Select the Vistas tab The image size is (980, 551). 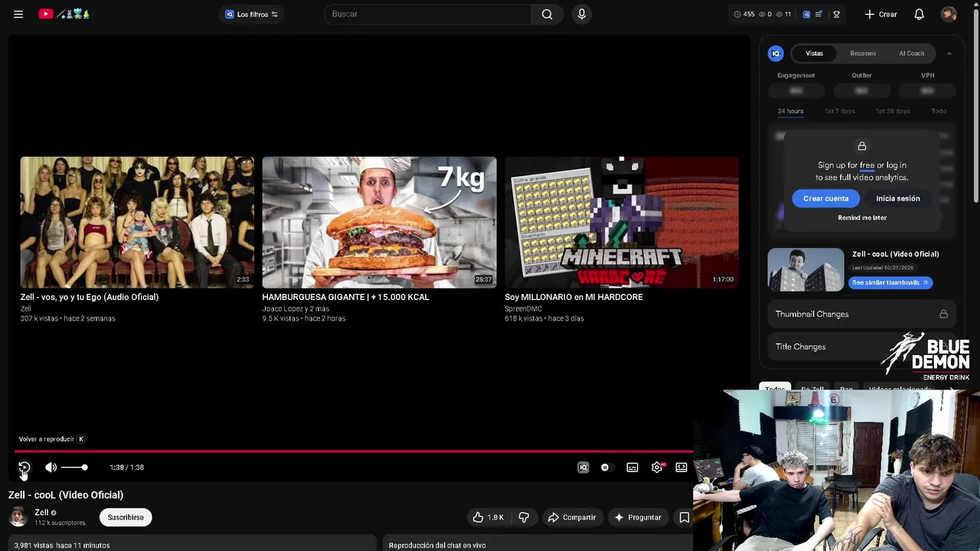(x=814, y=53)
